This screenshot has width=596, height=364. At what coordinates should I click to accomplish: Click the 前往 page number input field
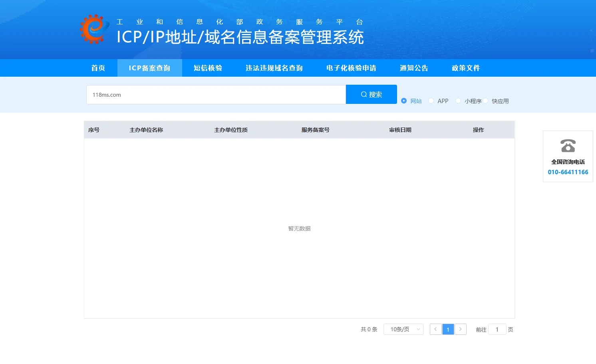click(x=497, y=329)
